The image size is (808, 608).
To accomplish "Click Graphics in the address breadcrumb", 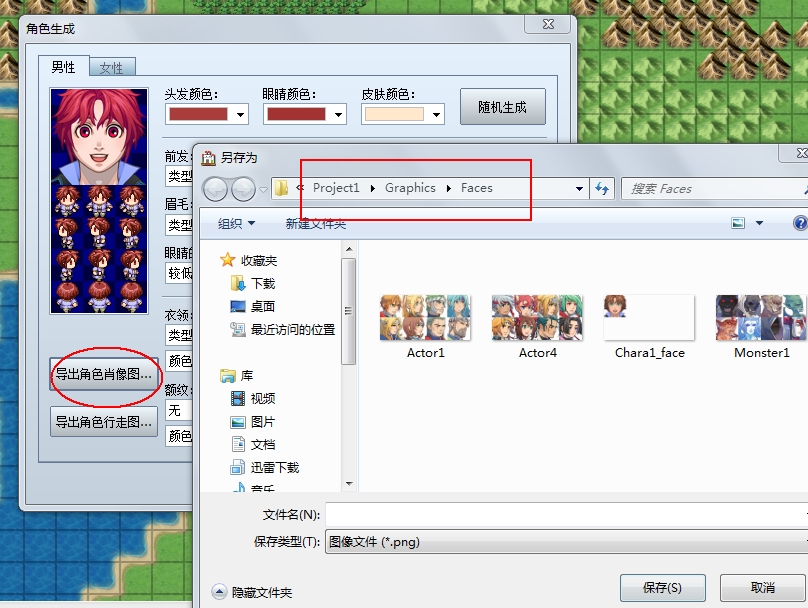I will click(x=410, y=188).
